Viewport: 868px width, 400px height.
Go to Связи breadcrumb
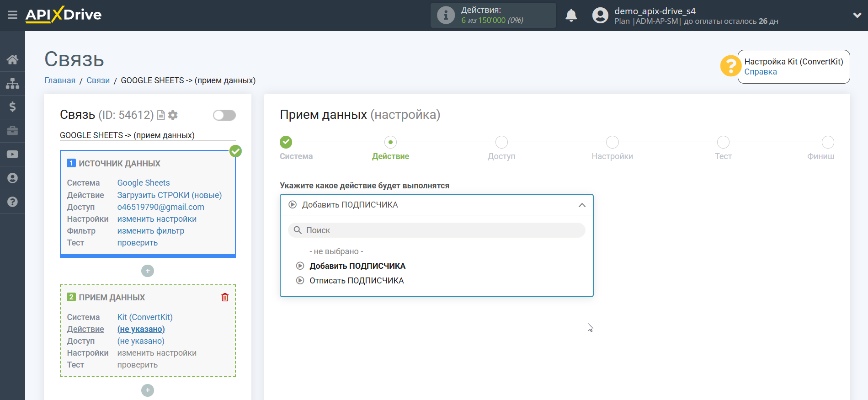point(98,80)
